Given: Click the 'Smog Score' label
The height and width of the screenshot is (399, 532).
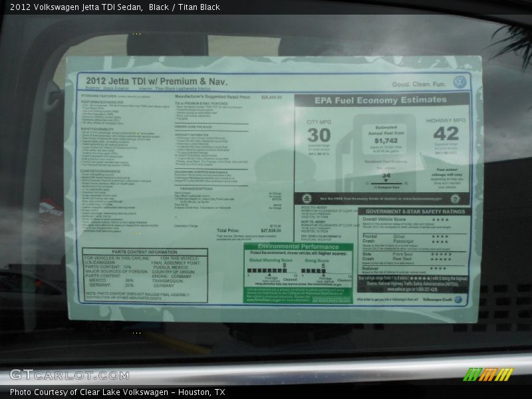Looking at the screenshot, I should (x=317, y=261).
